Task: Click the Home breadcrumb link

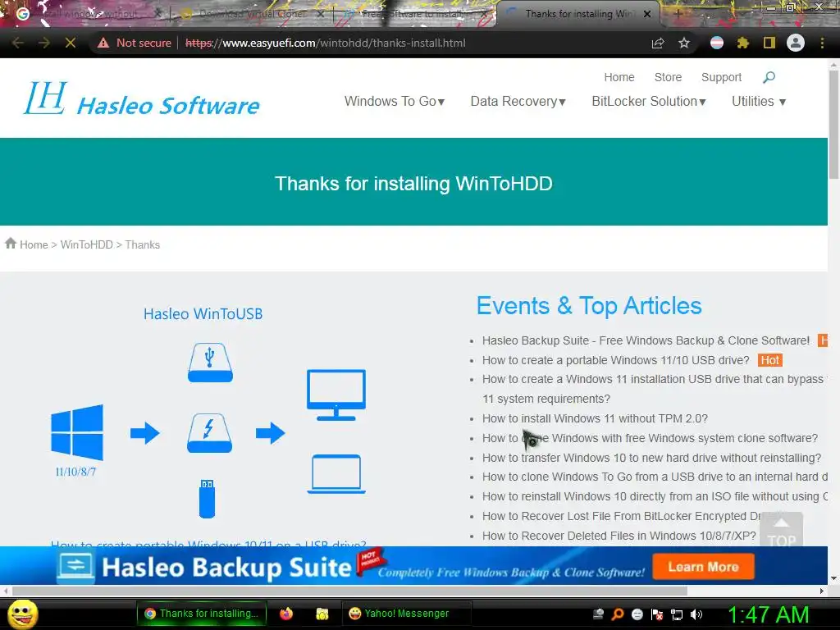Action: point(34,244)
